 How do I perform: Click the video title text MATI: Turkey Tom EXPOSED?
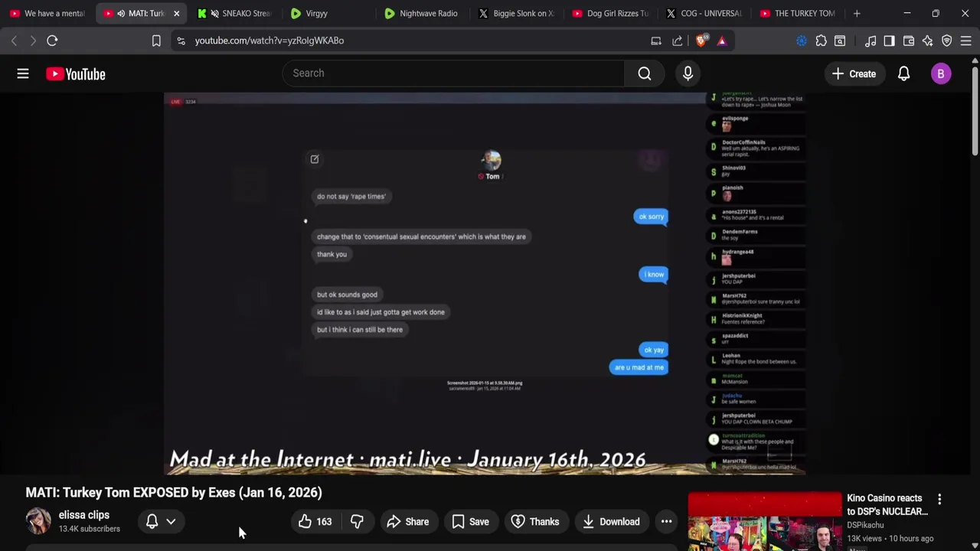tap(174, 493)
